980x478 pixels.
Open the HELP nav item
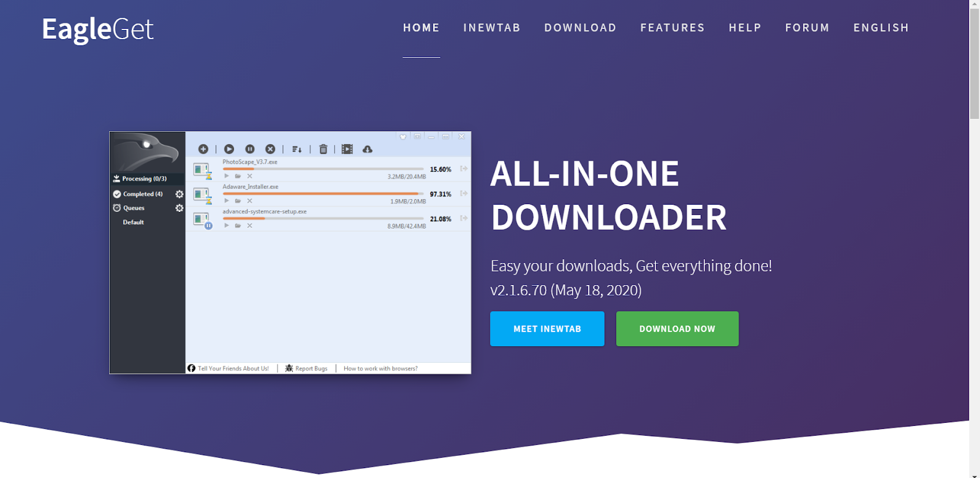745,28
